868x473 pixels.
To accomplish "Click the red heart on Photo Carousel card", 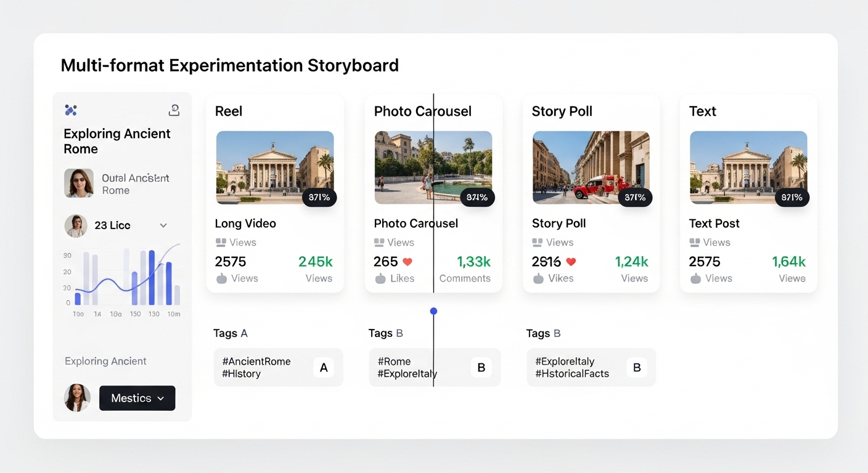I will (407, 262).
